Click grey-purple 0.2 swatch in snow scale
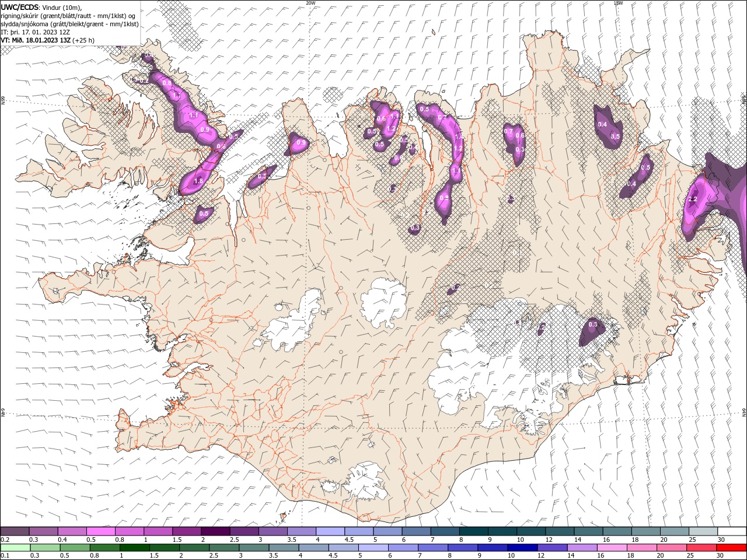Viewport: 747px width, 560px height. (15, 531)
